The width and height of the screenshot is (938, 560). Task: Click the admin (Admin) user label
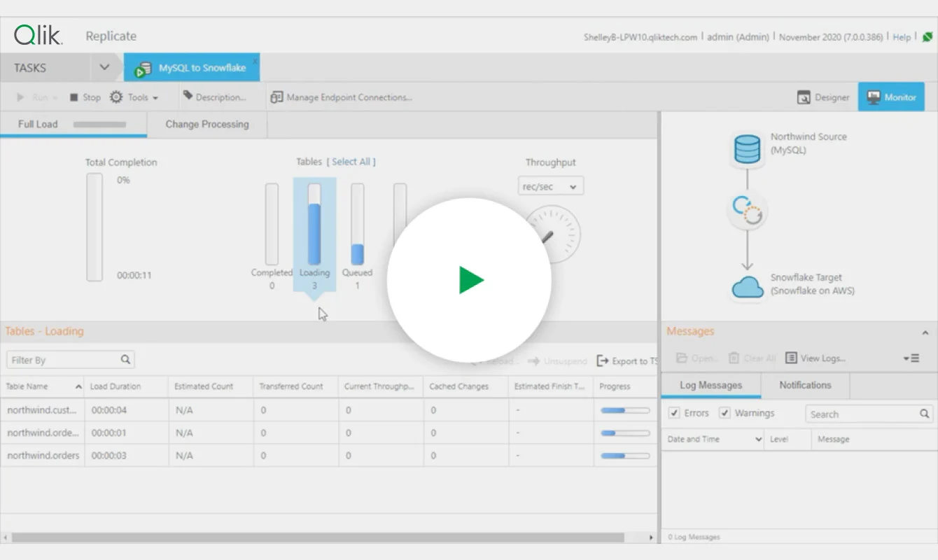[x=738, y=36]
